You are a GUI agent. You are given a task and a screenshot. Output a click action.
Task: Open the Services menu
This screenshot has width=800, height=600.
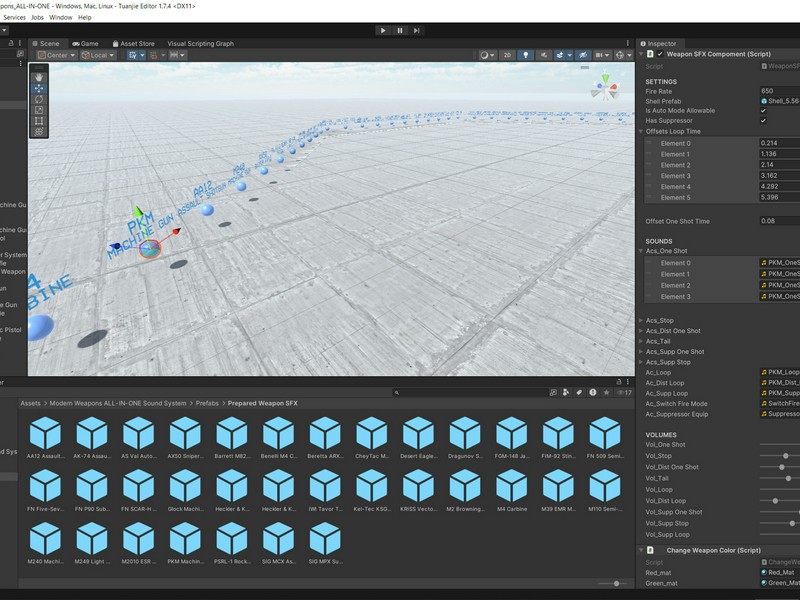tap(14, 17)
